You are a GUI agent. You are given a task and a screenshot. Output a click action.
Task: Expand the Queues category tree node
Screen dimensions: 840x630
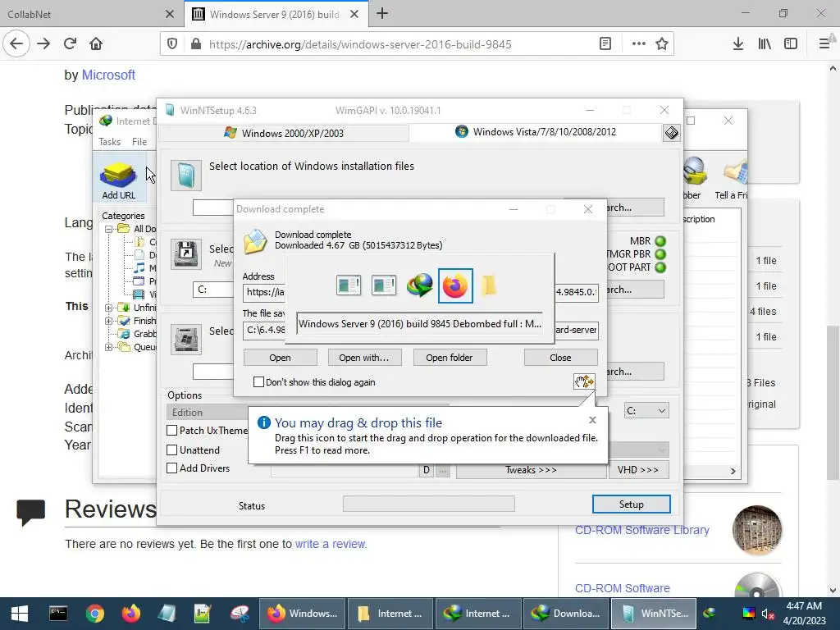point(109,347)
